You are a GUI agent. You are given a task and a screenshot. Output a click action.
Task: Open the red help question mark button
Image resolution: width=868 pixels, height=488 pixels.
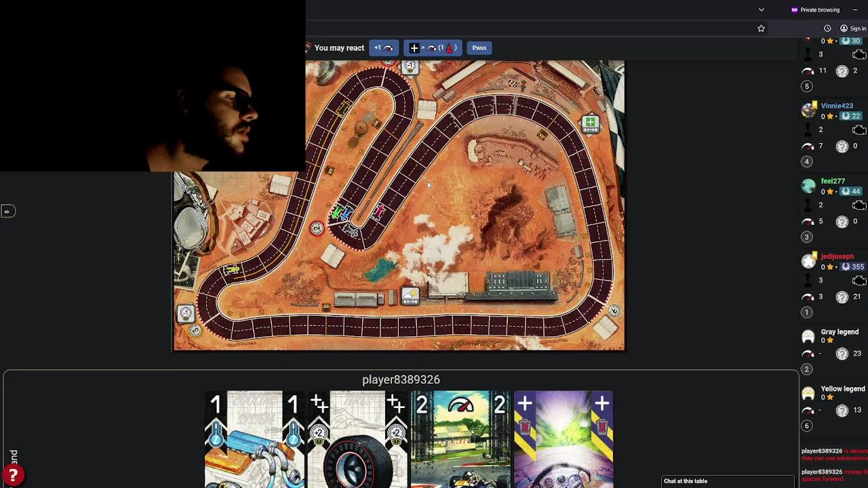tap(13, 475)
